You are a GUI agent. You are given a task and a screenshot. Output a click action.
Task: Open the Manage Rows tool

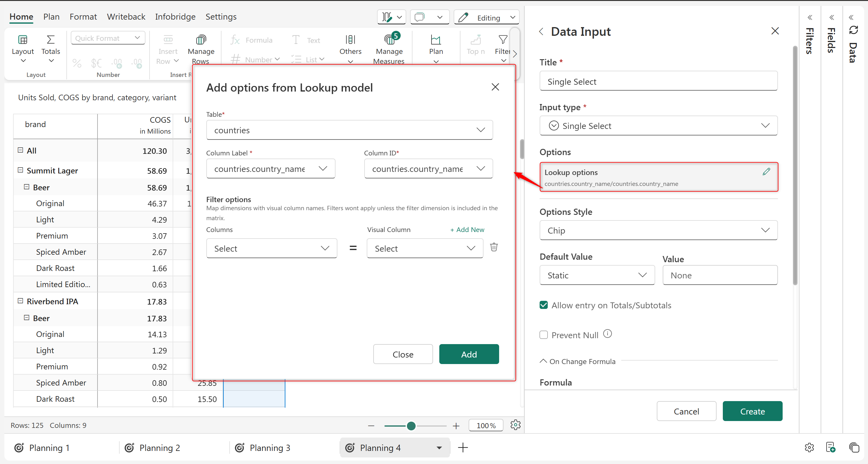click(201, 49)
